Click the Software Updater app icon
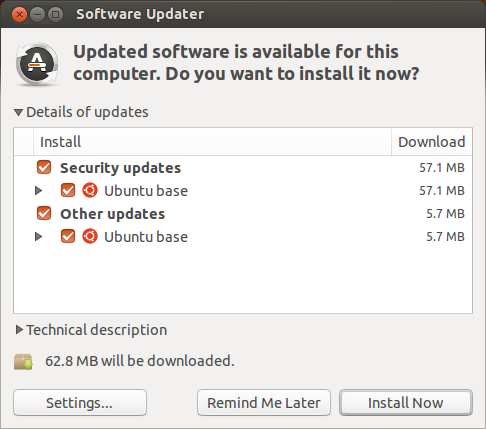 point(37,64)
